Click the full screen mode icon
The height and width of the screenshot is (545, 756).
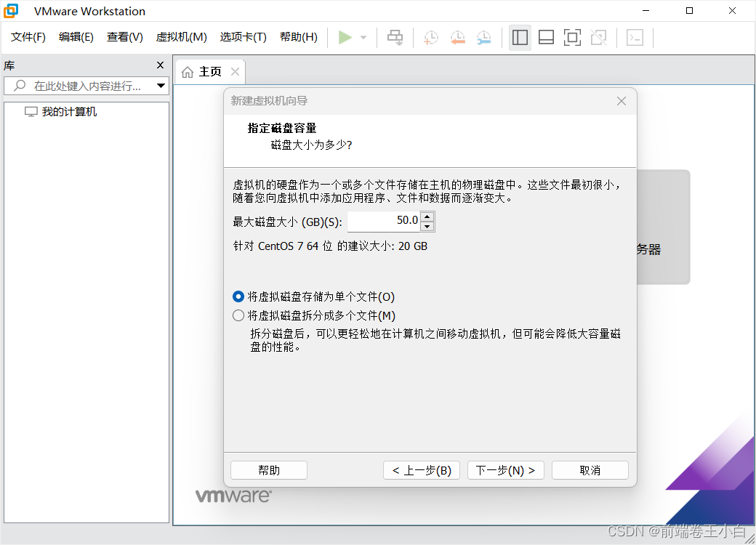click(x=572, y=38)
